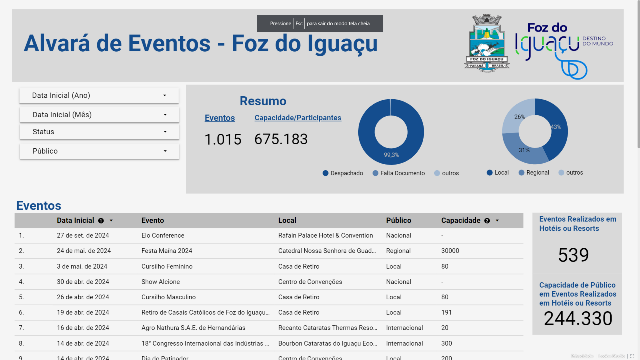Click the Foz do Iguaçu city crest
Screen dimensions: 640x360
487,43
